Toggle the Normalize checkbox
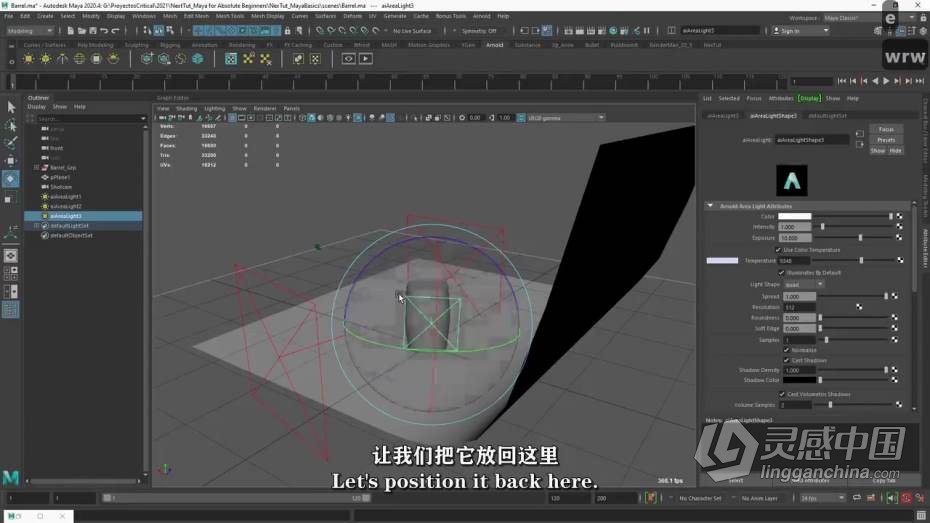The width and height of the screenshot is (930, 523). (786, 350)
